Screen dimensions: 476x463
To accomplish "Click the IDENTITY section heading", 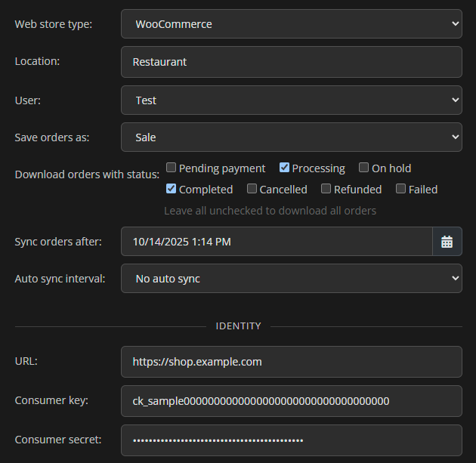I will [238, 326].
